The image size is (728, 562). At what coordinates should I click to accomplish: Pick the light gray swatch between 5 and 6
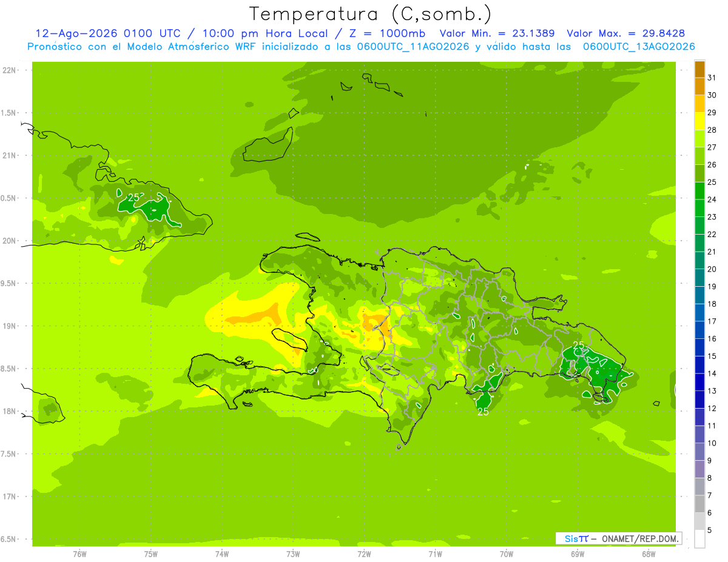point(699,521)
